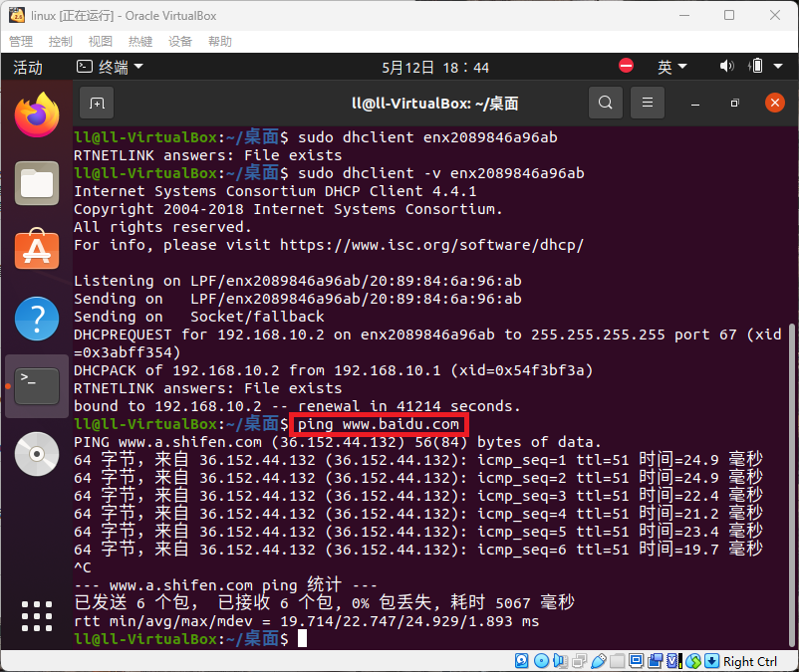The height and width of the screenshot is (672, 799).
Task: Click VirtualBox keyboard capture arrow icon
Action: coord(712,661)
